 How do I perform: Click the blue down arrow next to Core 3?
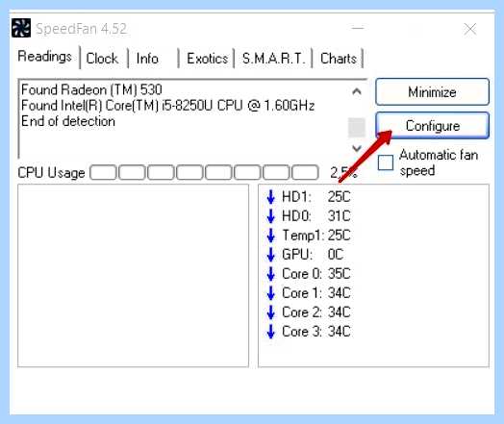click(270, 332)
